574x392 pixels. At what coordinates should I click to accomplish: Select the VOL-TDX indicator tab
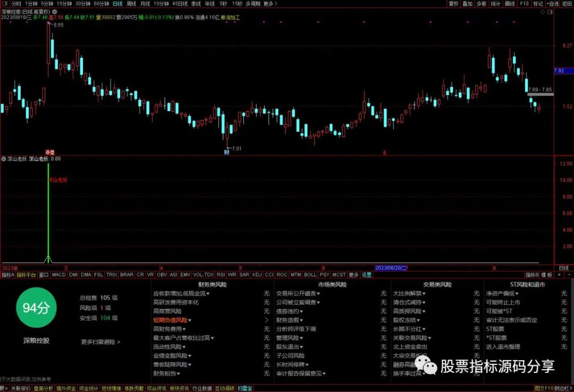[x=203, y=275]
